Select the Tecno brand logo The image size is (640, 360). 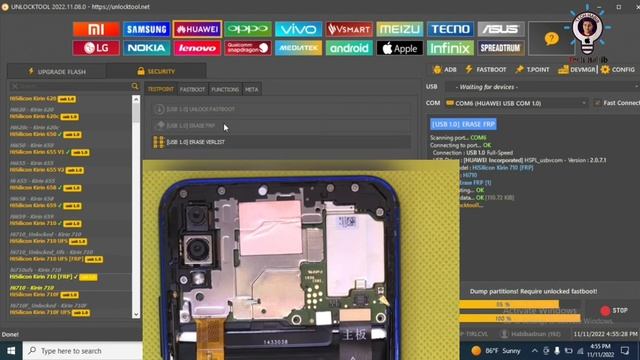coord(450,29)
